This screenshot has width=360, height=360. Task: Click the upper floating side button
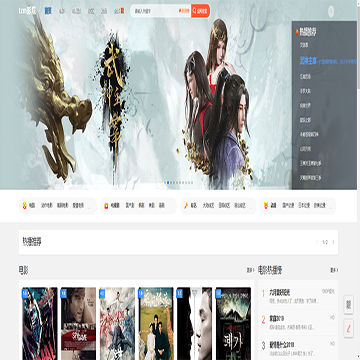click(349, 304)
